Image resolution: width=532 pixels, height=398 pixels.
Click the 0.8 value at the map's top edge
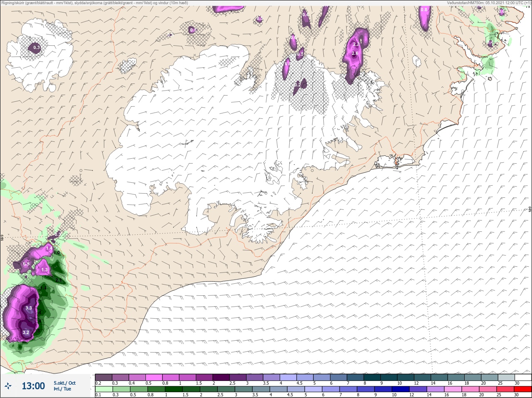point(424,10)
